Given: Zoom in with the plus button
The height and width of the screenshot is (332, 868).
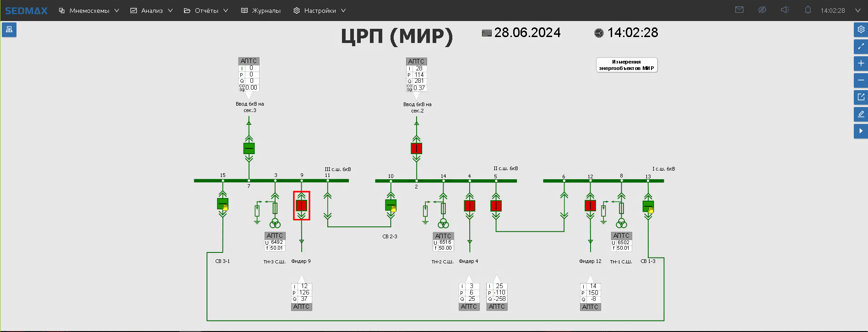Looking at the screenshot, I should [861, 64].
